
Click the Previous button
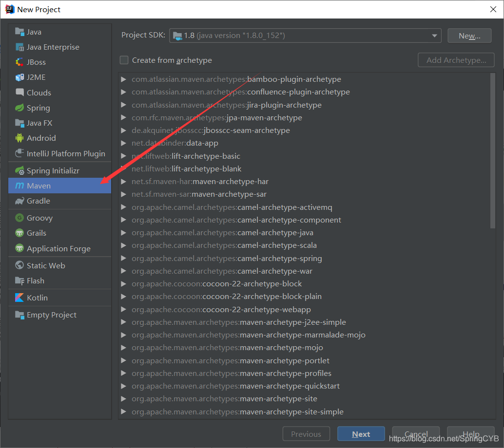click(306, 434)
